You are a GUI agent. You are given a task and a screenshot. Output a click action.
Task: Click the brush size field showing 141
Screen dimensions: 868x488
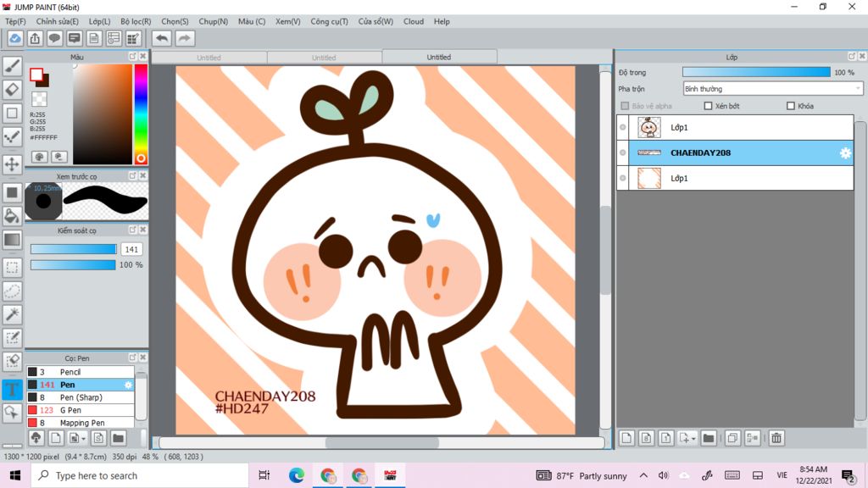tap(131, 250)
